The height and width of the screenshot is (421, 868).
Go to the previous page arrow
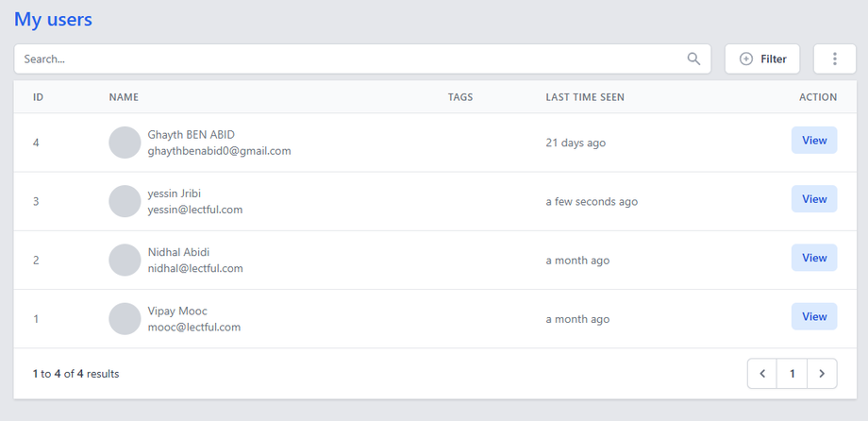click(x=762, y=374)
